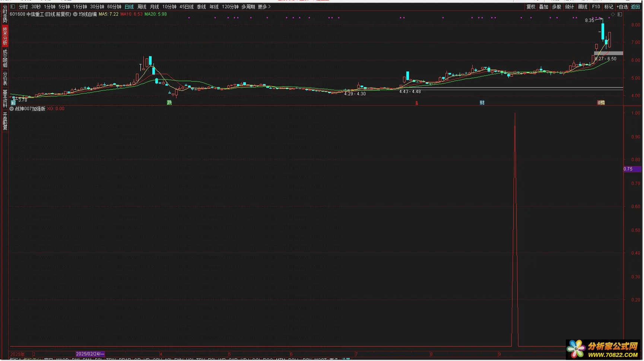Open the 均线自编 indicator dropdown arrow
Viewport: 644px width, 361px height.
coord(75,14)
